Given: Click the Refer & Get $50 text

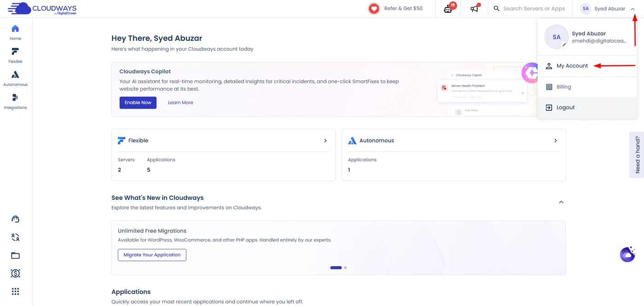Looking at the screenshot, I should (x=403, y=8).
